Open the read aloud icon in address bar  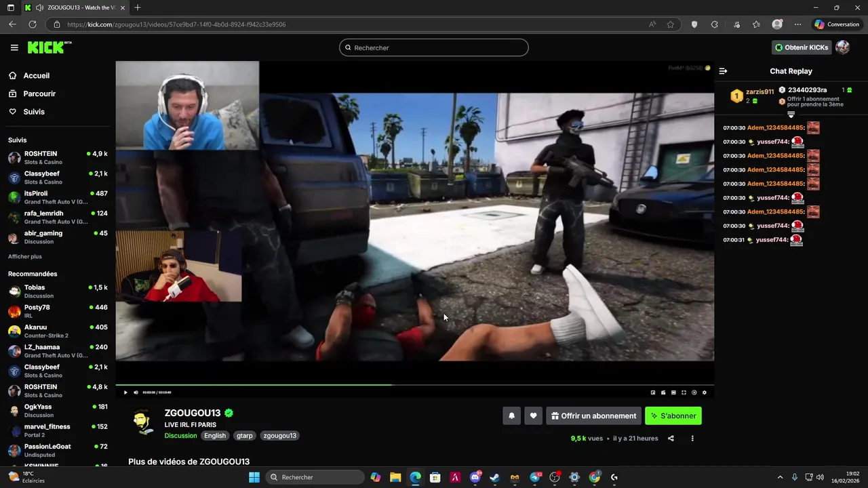tap(652, 24)
